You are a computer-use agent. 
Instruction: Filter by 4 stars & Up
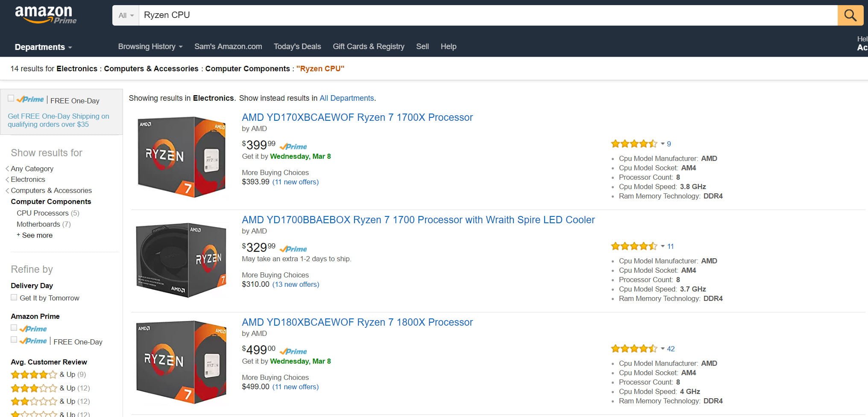(x=48, y=375)
